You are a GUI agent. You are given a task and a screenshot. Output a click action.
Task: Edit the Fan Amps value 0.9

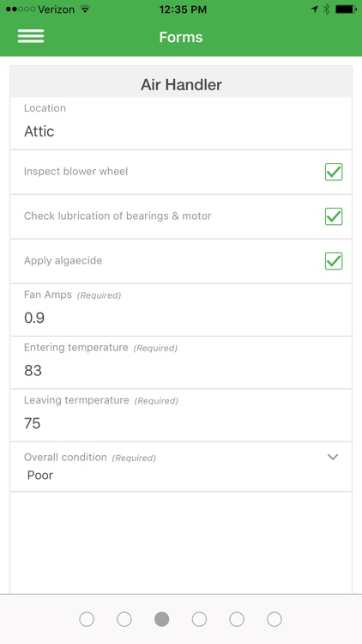tap(181, 310)
